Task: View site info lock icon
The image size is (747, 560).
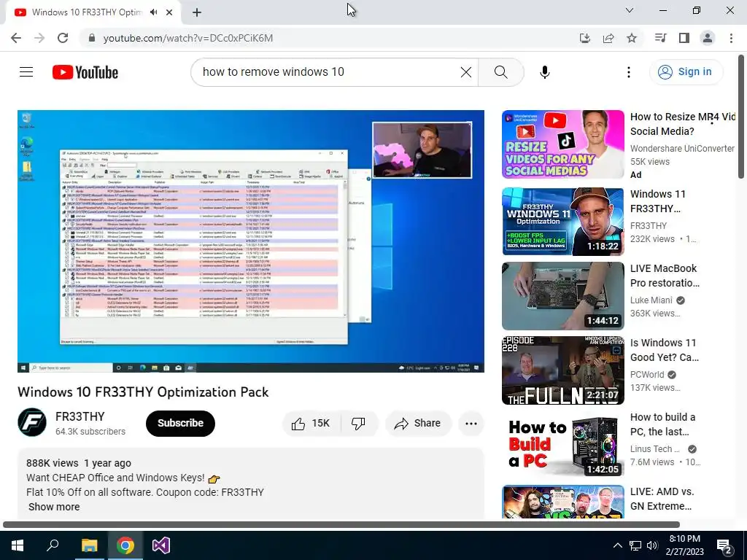Action: 92,38
